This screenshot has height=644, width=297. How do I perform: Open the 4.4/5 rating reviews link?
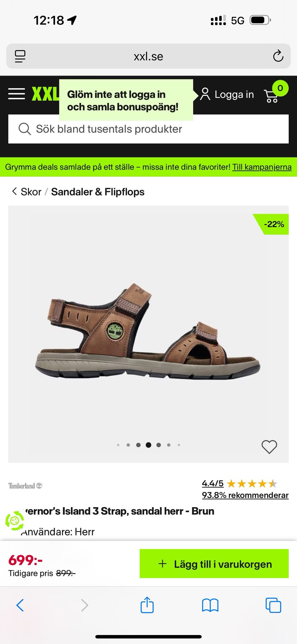pos(213,483)
